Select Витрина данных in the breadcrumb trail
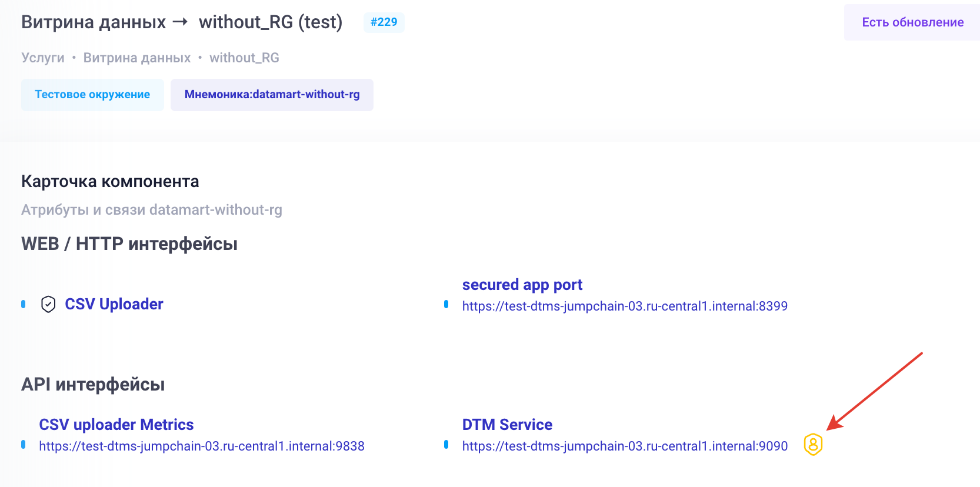This screenshot has height=487, width=980. (x=136, y=58)
